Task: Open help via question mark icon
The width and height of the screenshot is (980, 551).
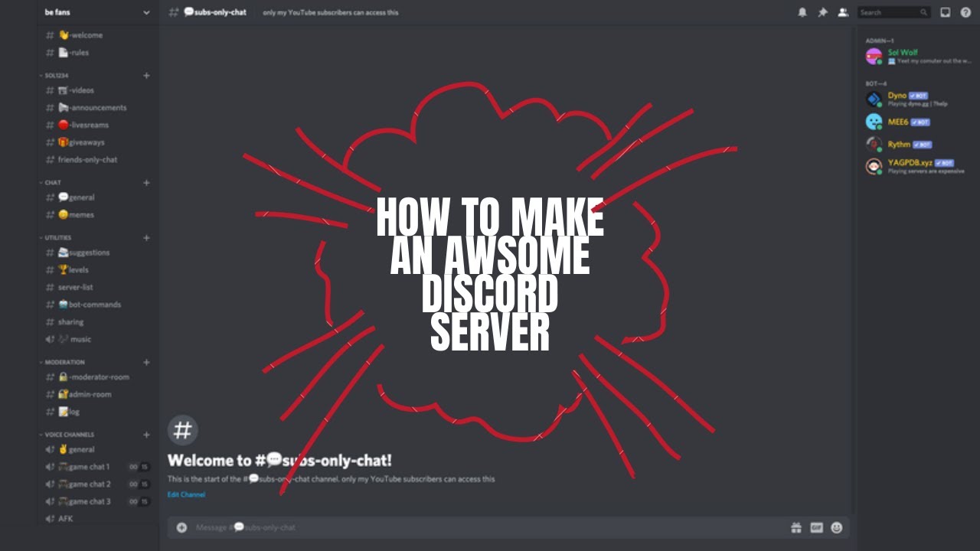Action: coord(965,12)
